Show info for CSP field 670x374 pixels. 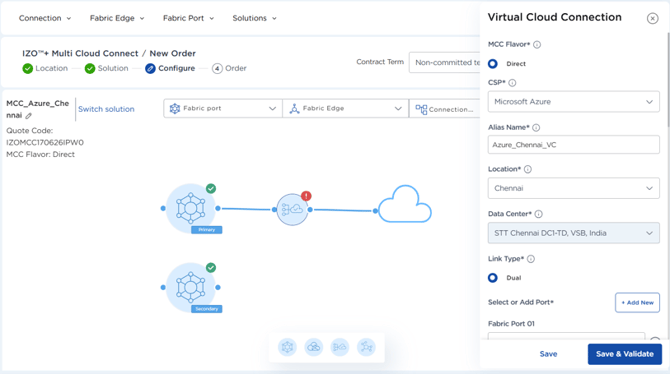coord(512,83)
